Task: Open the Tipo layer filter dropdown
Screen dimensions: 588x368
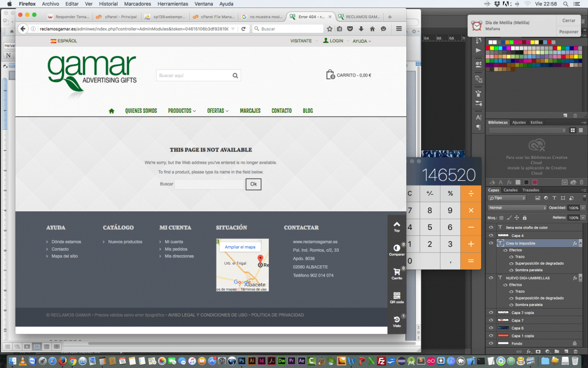Action: click(x=507, y=198)
